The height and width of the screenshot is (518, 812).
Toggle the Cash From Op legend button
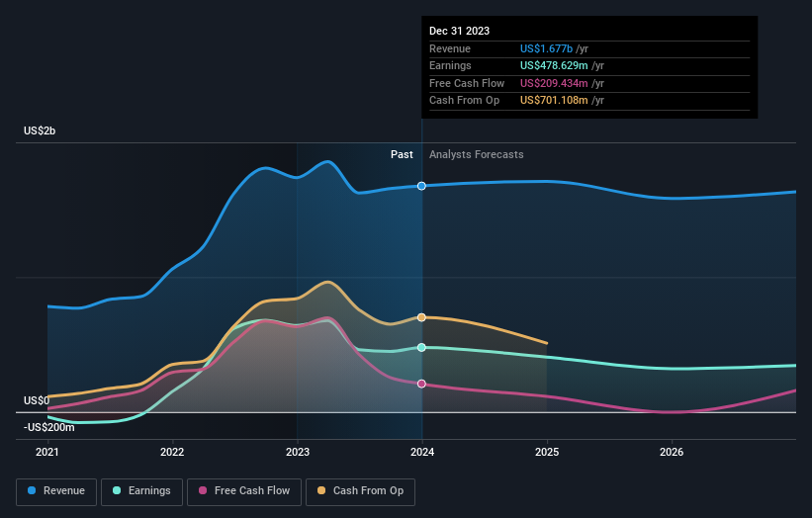[x=360, y=491]
